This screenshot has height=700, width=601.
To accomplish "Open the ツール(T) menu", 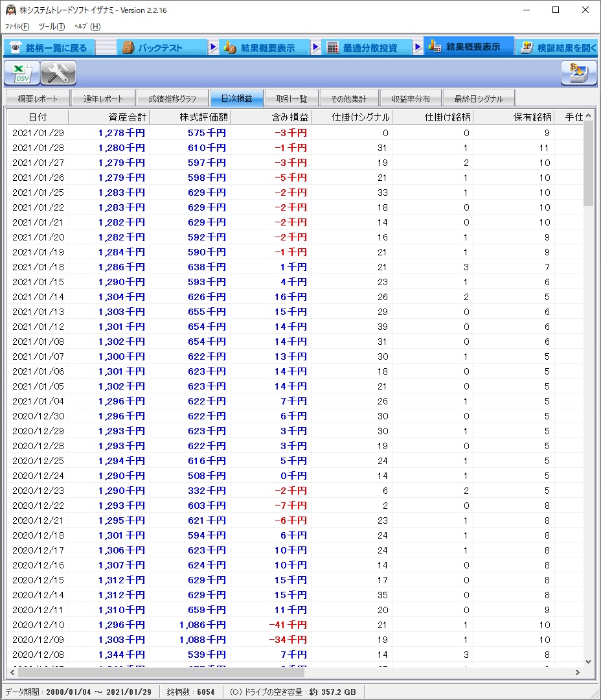I will coord(52,27).
